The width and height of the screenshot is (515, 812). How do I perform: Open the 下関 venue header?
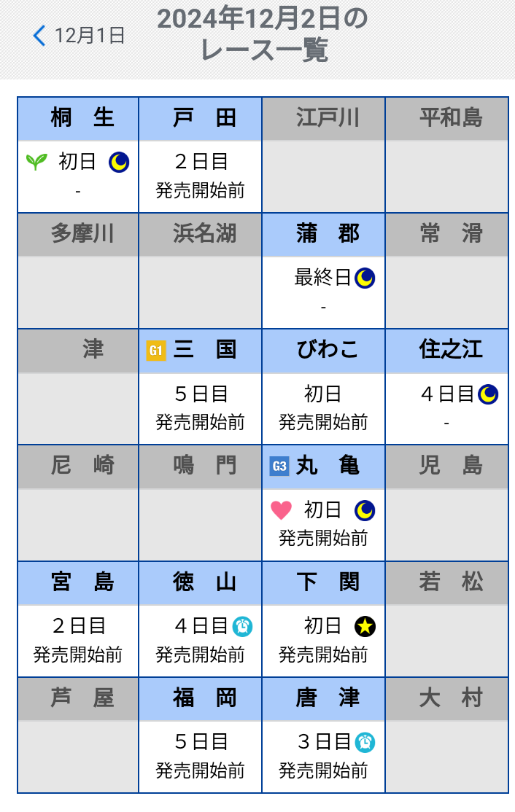pyautogui.click(x=323, y=582)
